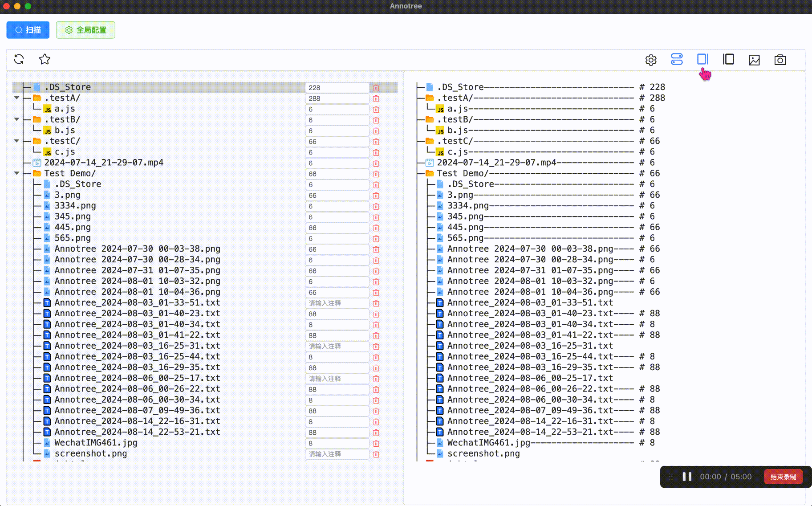Click the annotation field for screenshot.png
The width and height of the screenshot is (812, 506).
pos(337,454)
